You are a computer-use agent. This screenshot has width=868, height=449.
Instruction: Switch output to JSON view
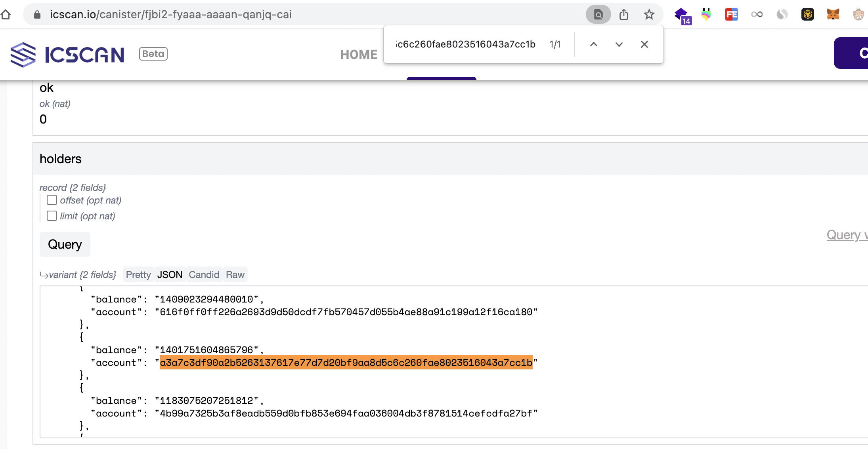coord(170,275)
